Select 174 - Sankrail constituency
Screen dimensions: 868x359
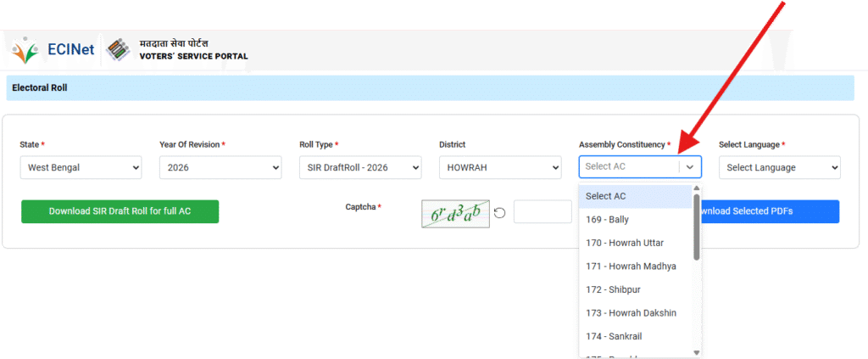click(614, 336)
